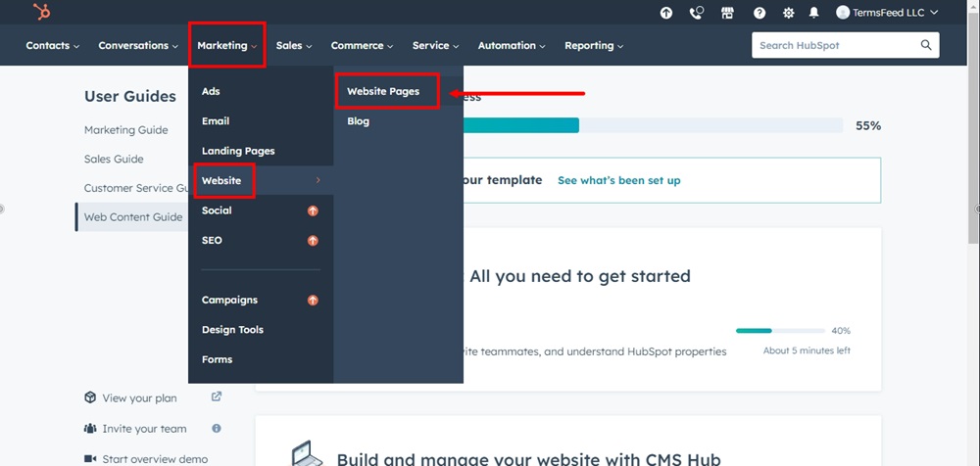This screenshot has height=466, width=980.
Task: Click View your plan link
Action: point(139,397)
